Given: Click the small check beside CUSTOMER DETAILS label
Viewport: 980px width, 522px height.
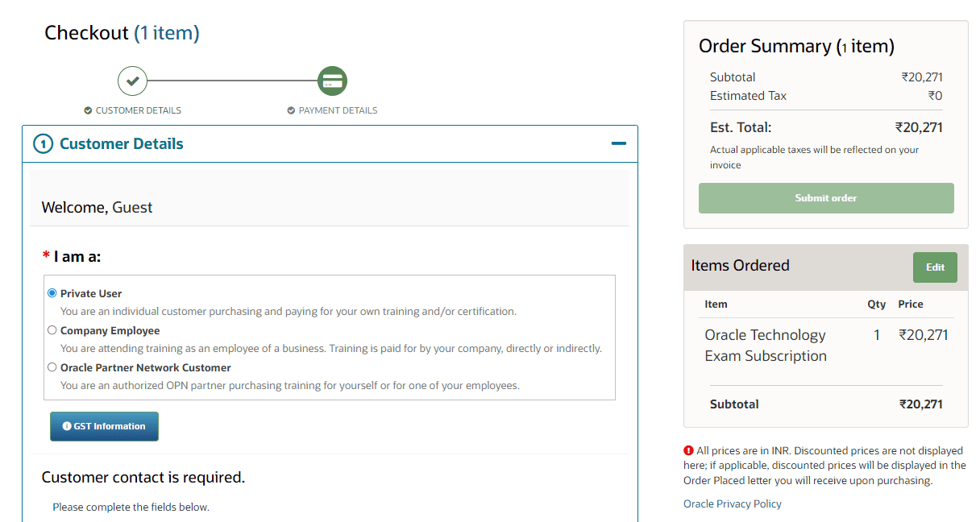Looking at the screenshot, I should (88, 110).
